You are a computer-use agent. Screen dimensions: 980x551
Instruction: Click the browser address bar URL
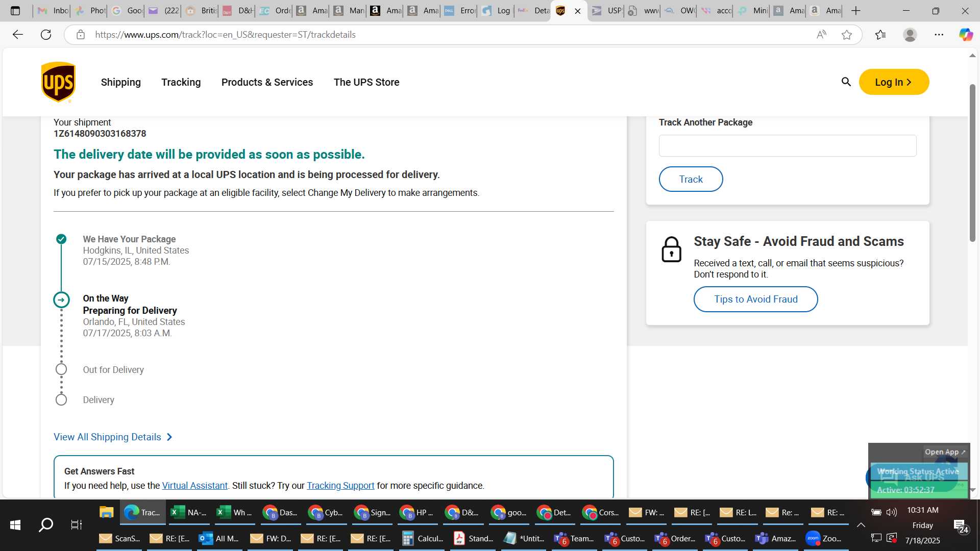click(x=225, y=35)
